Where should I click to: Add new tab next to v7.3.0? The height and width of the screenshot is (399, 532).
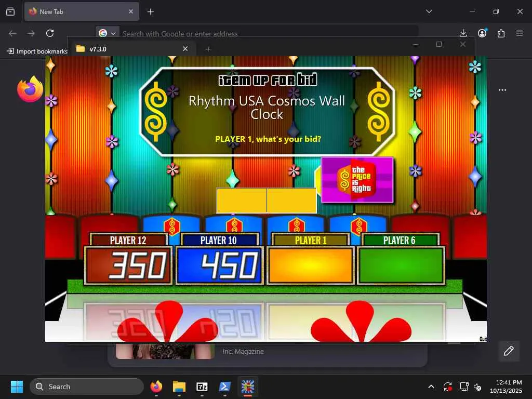(208, 49)
